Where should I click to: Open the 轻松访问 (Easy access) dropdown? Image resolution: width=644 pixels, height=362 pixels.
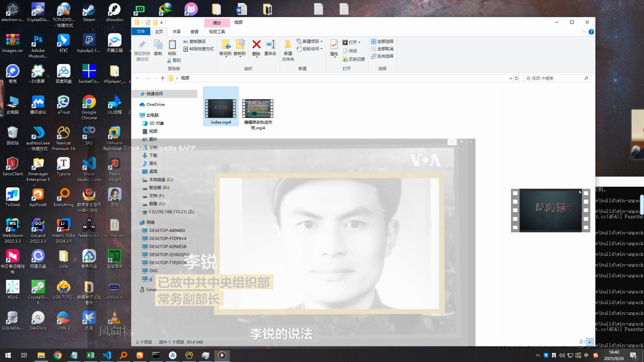pyautogui.click(x=310, y=49)
